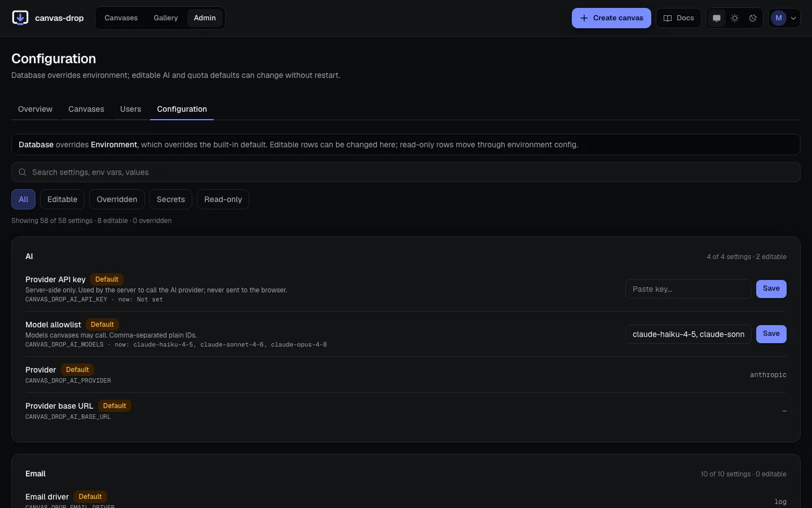Open the Canvases nav item
The height and width of the screenshot is (508, 812).
121,18
